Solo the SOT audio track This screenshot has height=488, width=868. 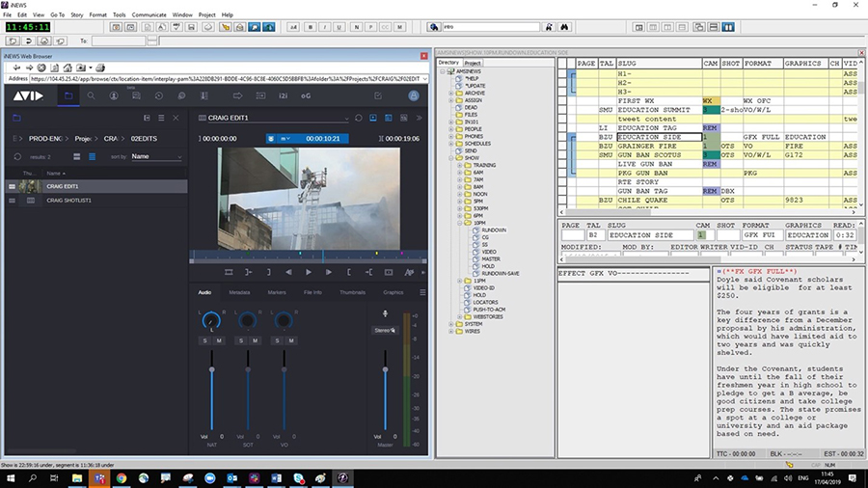tap(239, 340)
